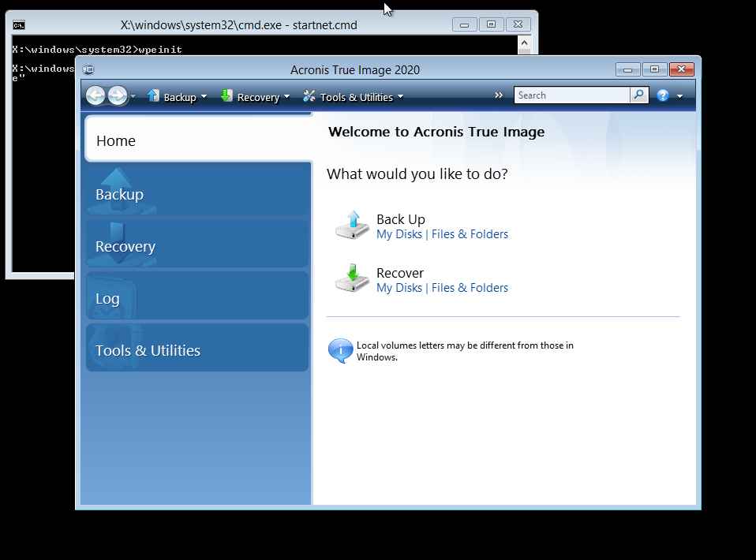Click the search magnifier icon
The width and height of the screenshot is (756, 560).
(639, 95)
